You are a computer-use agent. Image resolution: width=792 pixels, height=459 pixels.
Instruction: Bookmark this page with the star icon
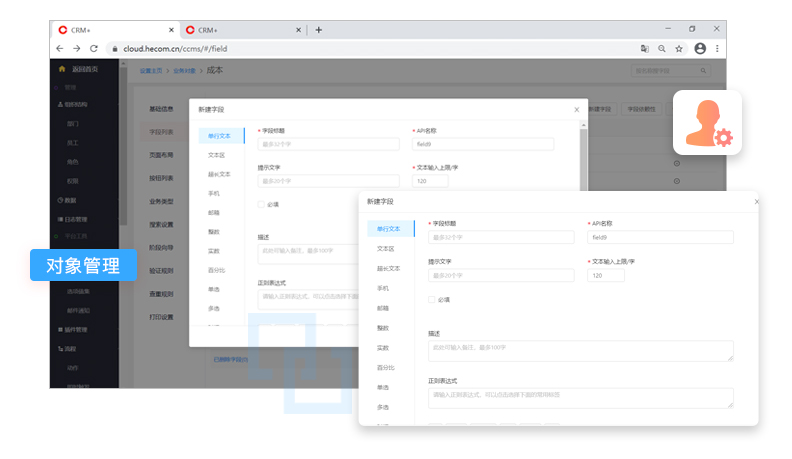coord(679,48)
